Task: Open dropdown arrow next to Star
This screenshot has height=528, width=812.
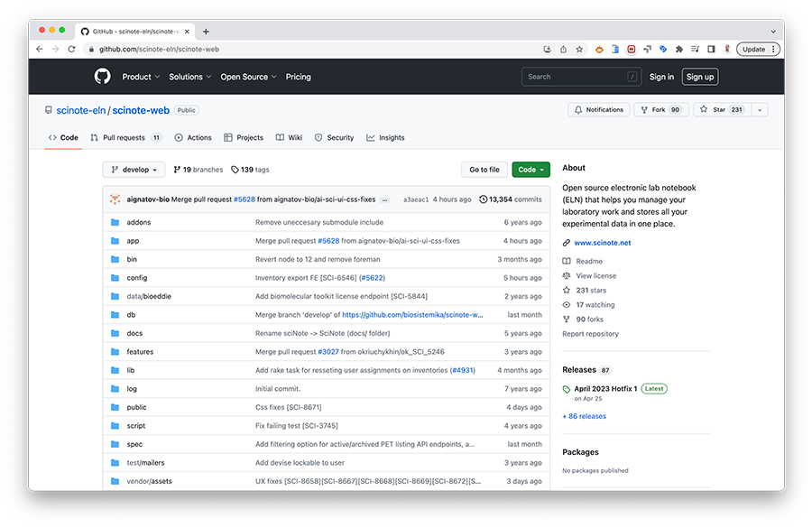Action: coord(760,110)
